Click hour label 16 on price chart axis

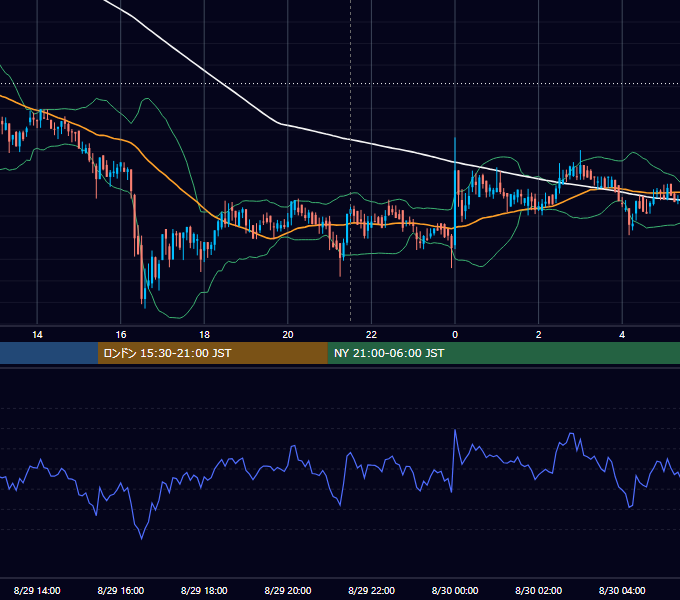point(121,335)
